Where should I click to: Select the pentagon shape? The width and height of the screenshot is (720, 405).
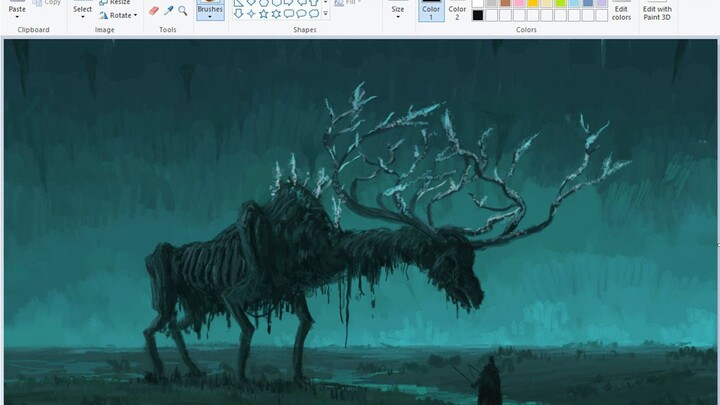click(x=263, y=2)
